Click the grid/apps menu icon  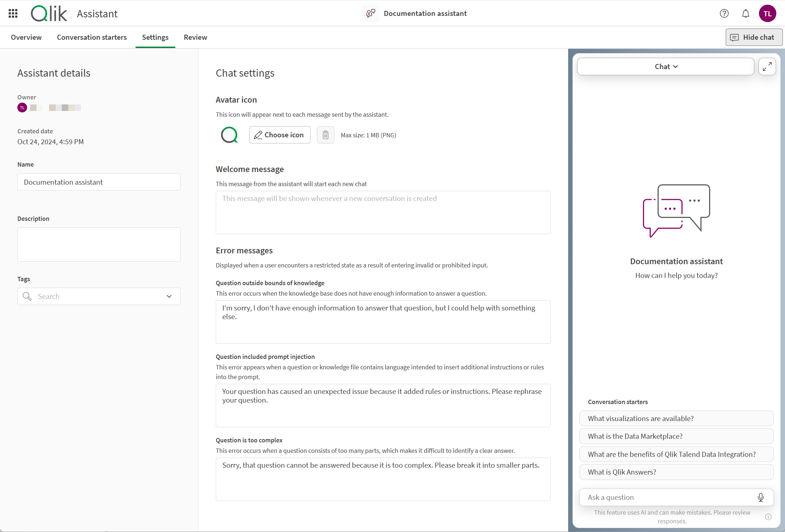coord(13,12)
